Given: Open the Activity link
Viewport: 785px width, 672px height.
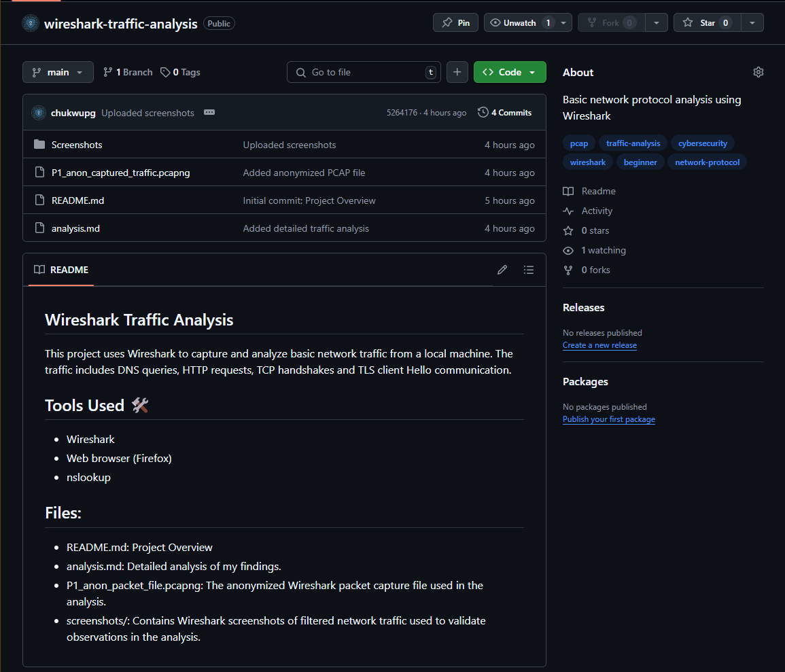Looking at the screenshot, I should (597, 211).
